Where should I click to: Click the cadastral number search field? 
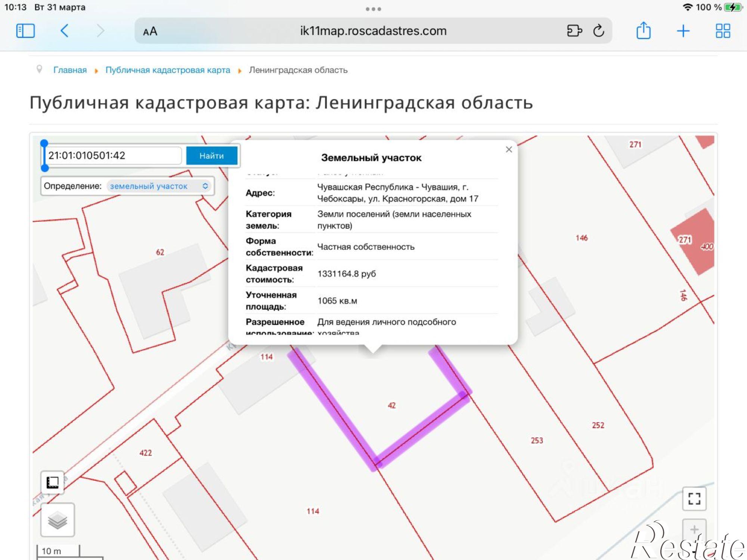point(114,155)
